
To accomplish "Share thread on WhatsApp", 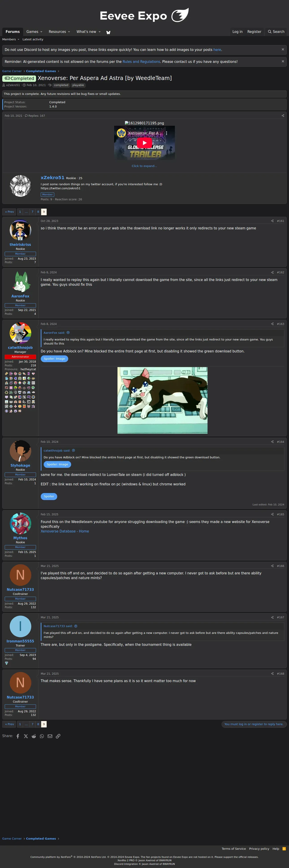I will pyautogui.click(x=42, y=736).
